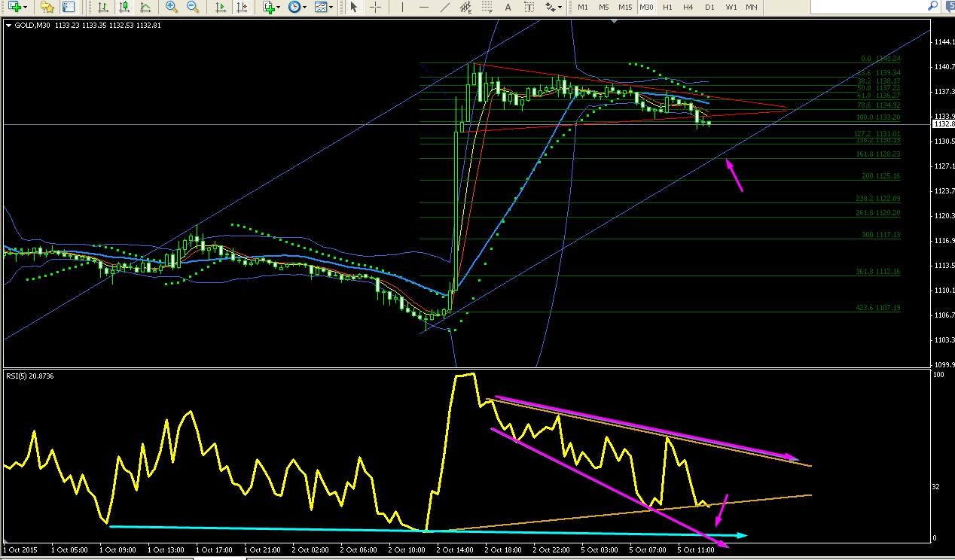Click the 2 Oct 14:00 time axis label
Screen dimensions: 955x560
point(455,550)
